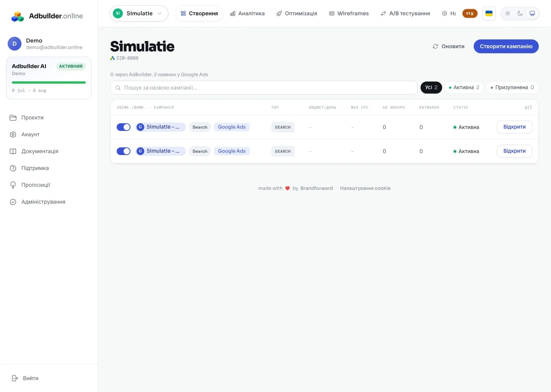The image size is (551, 392).
Task: Select the system theme monitor icon
Action: tap(532, 13)
